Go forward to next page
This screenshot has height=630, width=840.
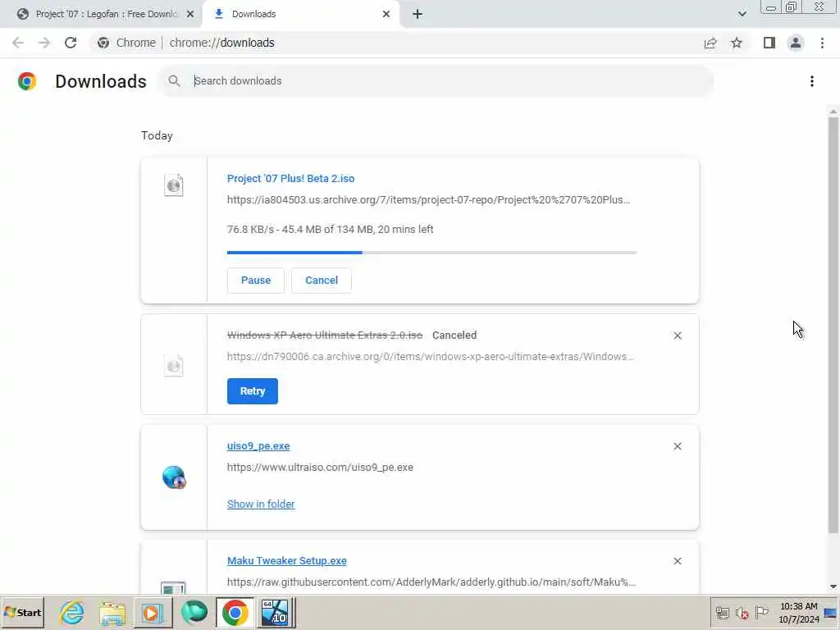(x=44, y=43)
